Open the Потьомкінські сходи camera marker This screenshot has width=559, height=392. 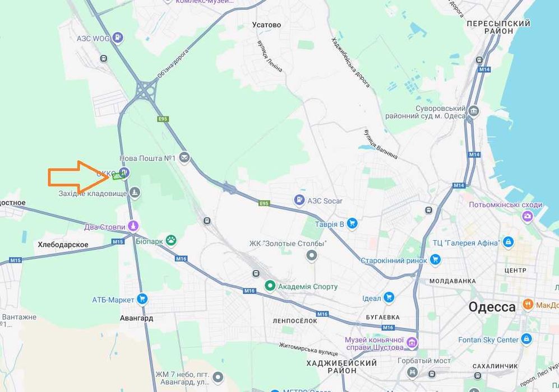click(527, 216)
